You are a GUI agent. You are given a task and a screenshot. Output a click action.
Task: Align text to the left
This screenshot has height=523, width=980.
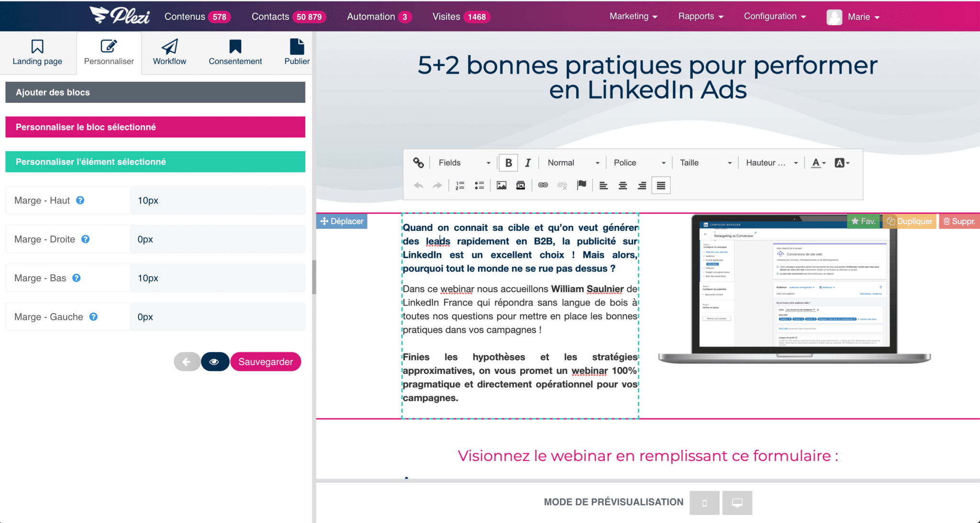click(603, 185)
